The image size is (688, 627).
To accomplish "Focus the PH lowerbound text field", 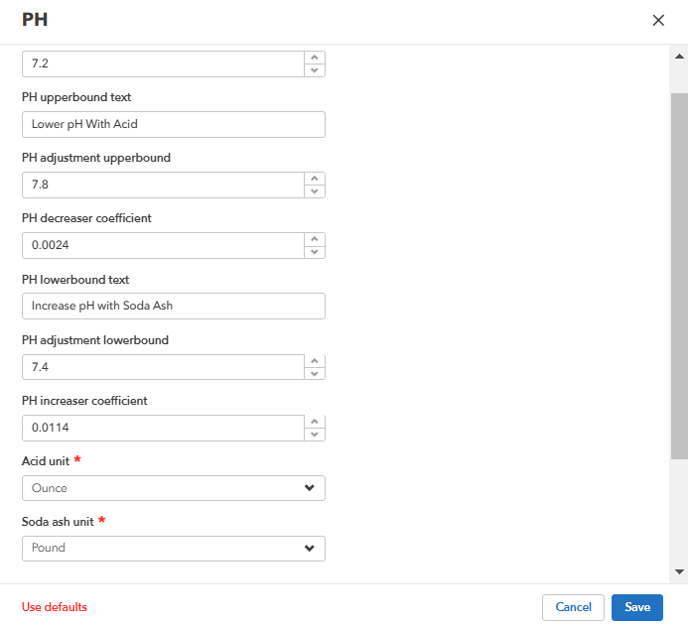I will [x=173, y=306].
